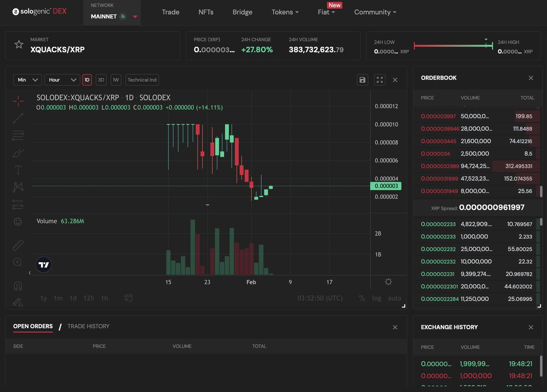
Task: Select the 1W timeframe button
Action: coord(116,80)
